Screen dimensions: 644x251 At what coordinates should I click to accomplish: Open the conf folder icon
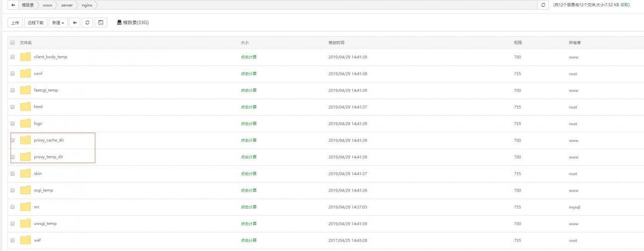[x=26, y=73]
